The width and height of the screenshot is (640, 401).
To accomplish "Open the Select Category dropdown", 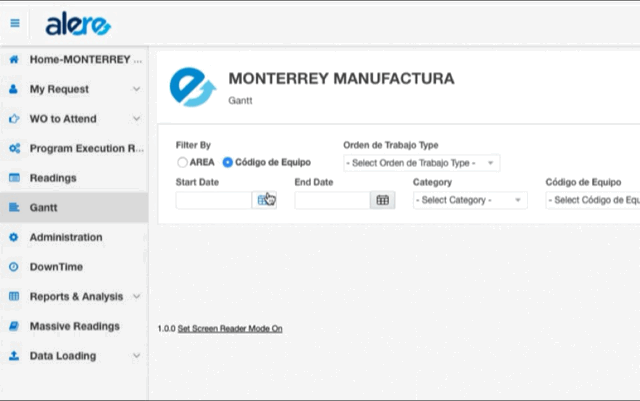I will pos(470,200).
